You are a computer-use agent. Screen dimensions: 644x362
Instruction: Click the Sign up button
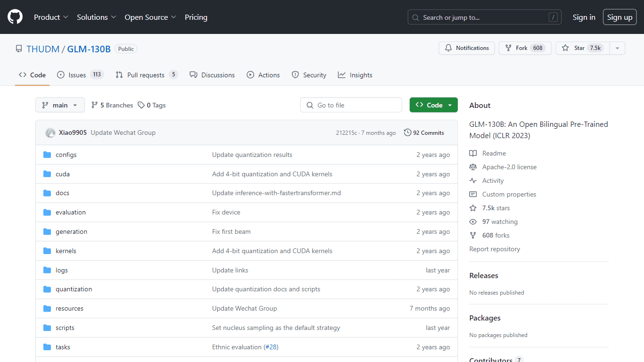pyautogui.click(x=619, y=17)
